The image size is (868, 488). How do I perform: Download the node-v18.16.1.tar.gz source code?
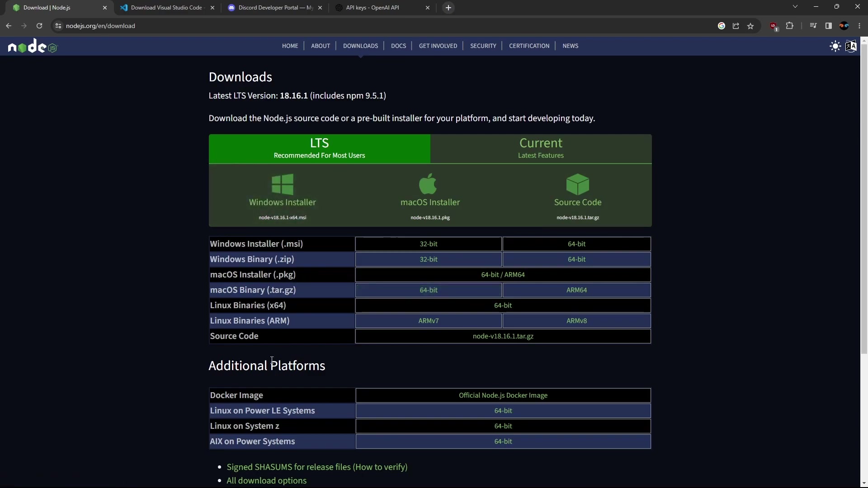[503, 336]
